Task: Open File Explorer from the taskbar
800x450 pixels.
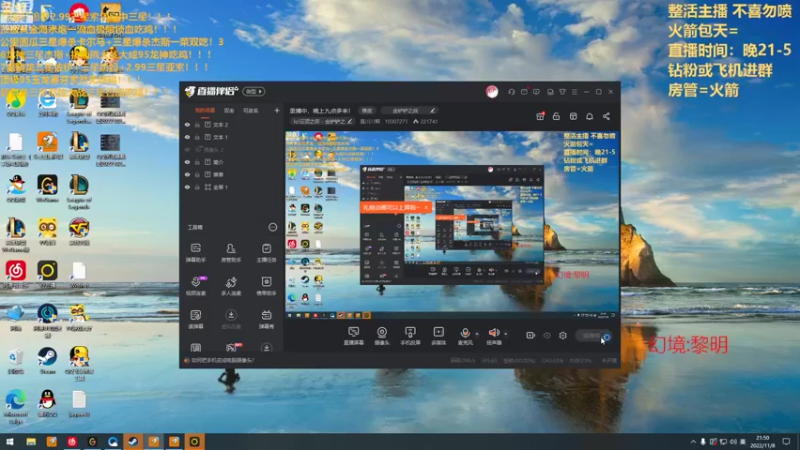Action: [31, 442]
